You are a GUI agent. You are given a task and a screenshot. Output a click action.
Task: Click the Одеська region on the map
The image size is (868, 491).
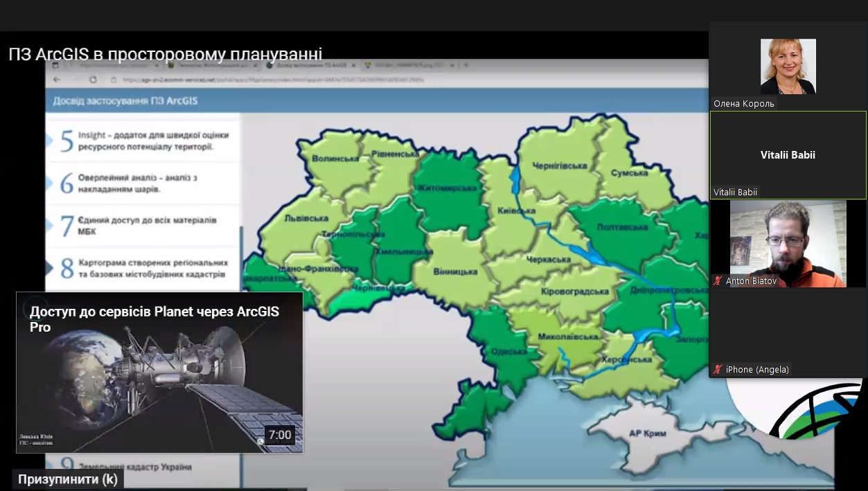509,351
